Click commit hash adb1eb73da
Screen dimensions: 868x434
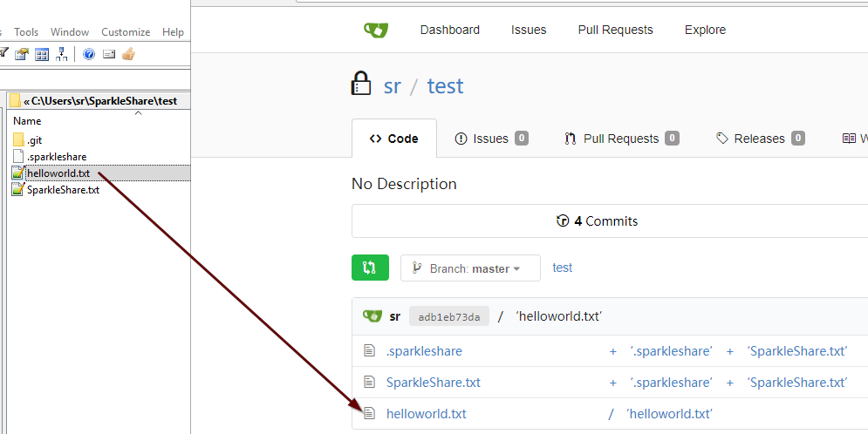[x=449, y=316]
